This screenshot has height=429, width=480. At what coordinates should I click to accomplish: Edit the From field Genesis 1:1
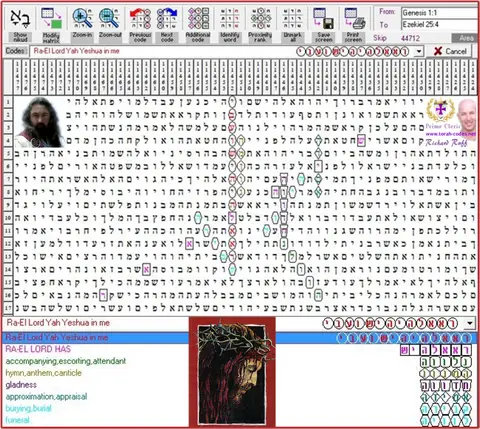440,13
